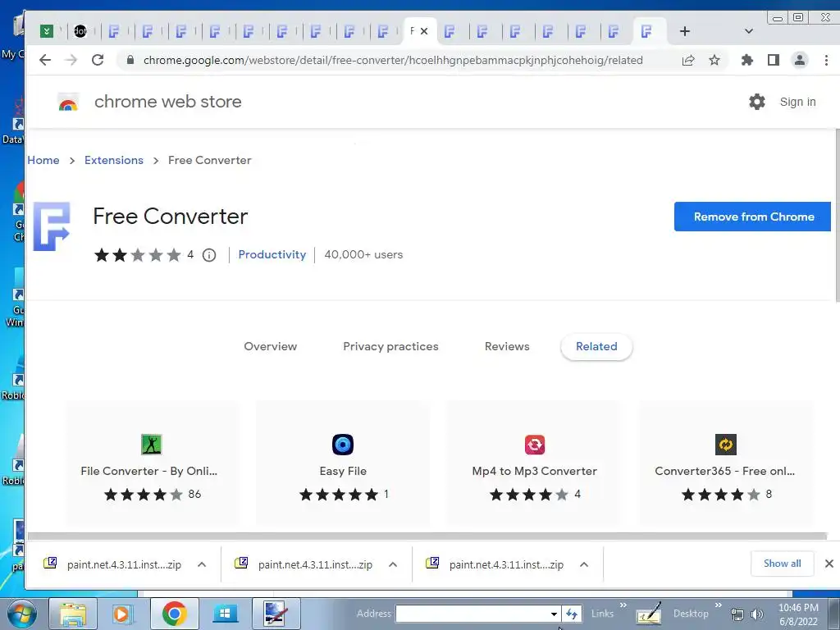Screen dimensions: 840x630
Task: Open the Extensions breadcrumb link
Action: pyautogui.click(x=113, y=160)
